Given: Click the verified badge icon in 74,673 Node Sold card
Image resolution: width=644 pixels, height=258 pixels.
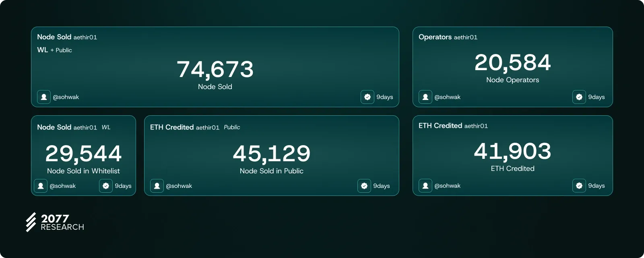Looking at the screenshot, I should (367, 97).
